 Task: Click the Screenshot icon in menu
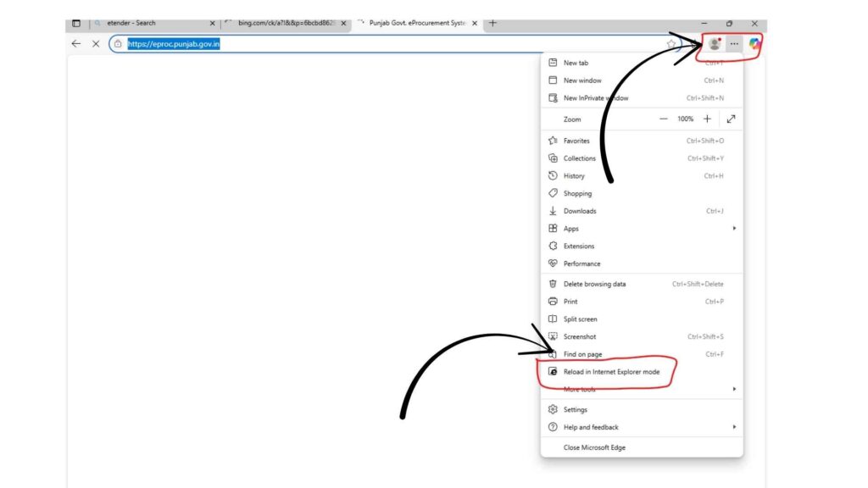(553, 336)
